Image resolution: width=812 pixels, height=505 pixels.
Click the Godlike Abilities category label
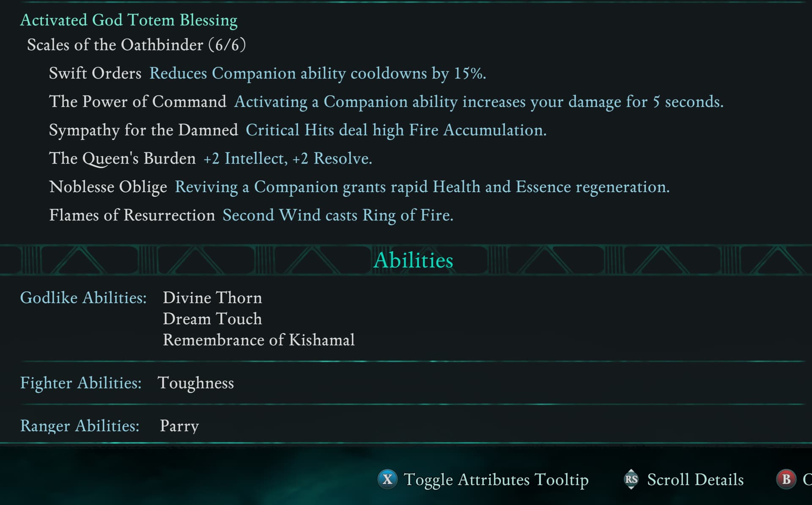[x=83, y=298]
